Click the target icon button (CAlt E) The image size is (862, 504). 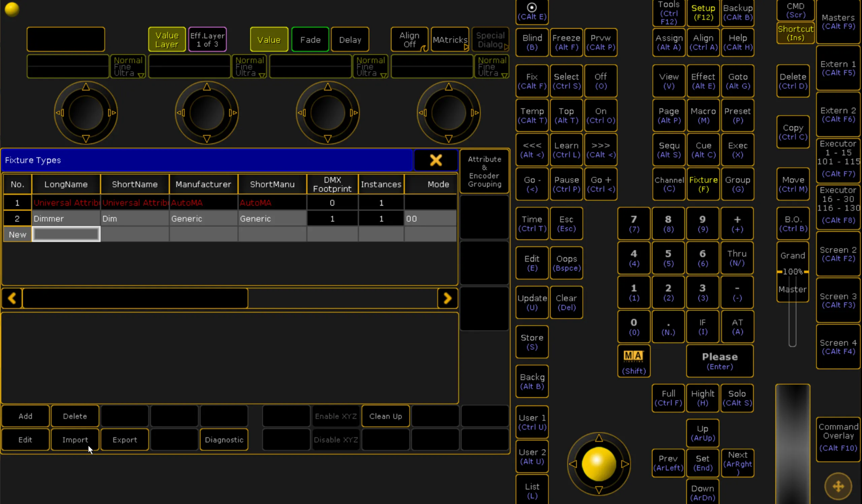point(532,12)
